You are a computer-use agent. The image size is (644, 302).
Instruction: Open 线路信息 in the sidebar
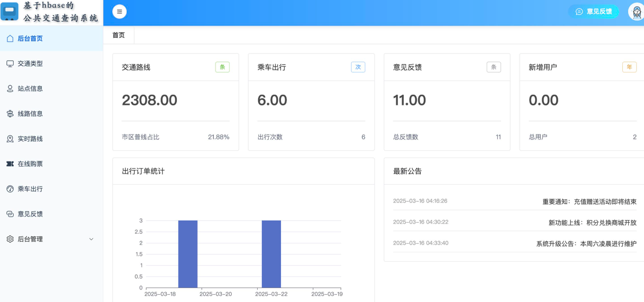coord(51,114)
